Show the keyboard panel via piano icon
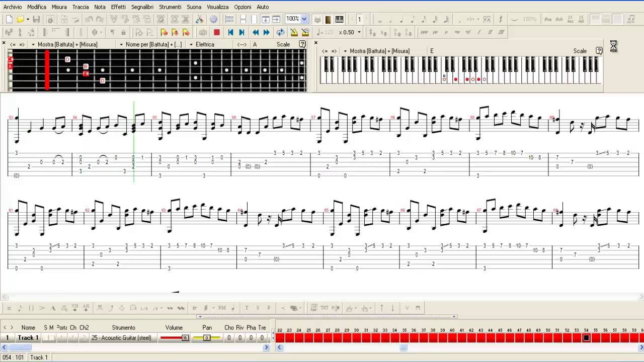 pos(340,20)
